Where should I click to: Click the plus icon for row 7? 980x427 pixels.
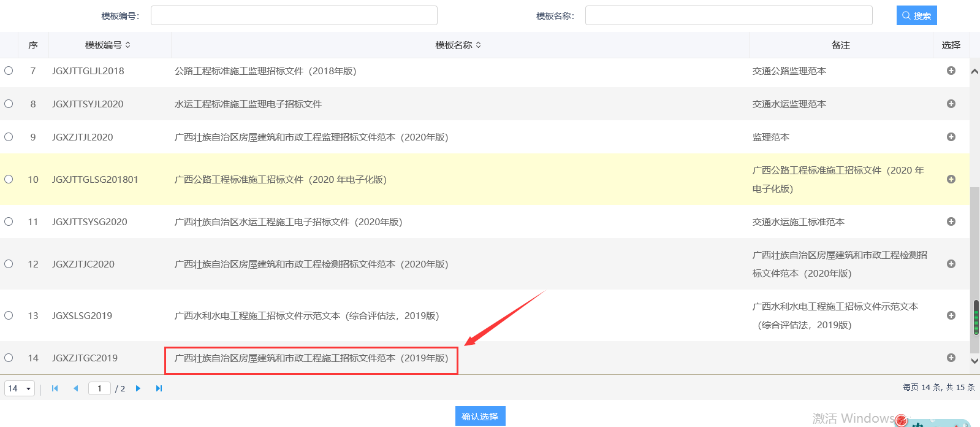click(951, 71)
